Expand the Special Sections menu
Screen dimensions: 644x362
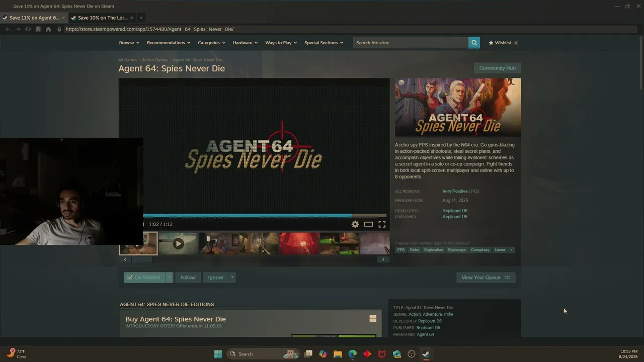(x=324, y=43)
